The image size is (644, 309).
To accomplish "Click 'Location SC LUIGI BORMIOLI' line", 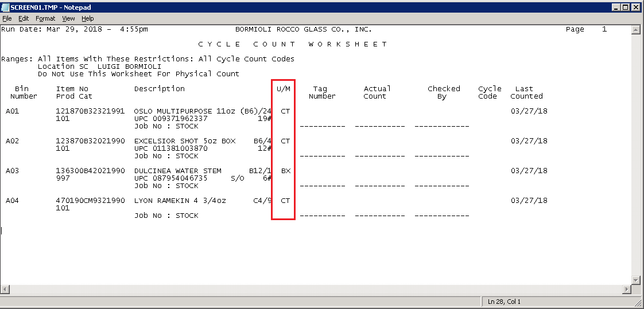I will pos(99,67).
